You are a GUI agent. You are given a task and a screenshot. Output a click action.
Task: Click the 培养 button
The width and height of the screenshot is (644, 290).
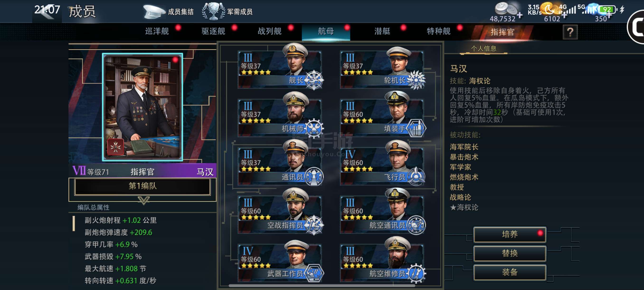tap(510, 234)
